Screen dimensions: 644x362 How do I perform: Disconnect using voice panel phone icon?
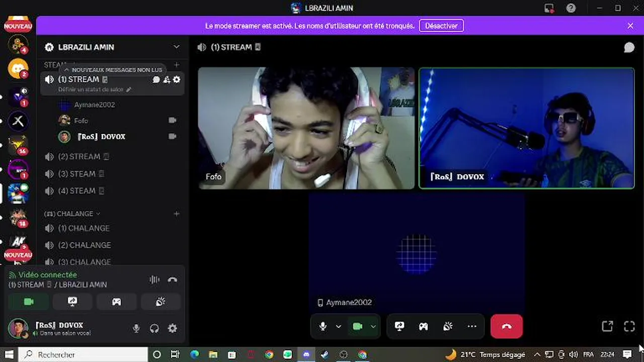[173, 280]
